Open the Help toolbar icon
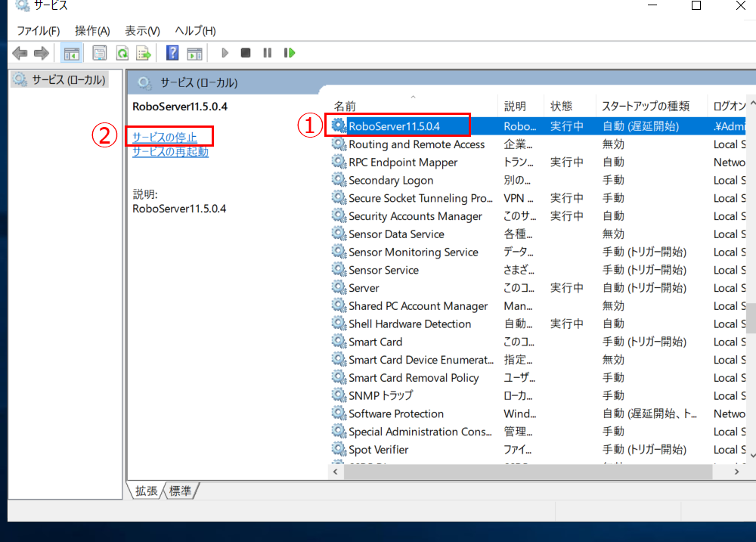This screenshot has height=542, width=756. [172, 53]
